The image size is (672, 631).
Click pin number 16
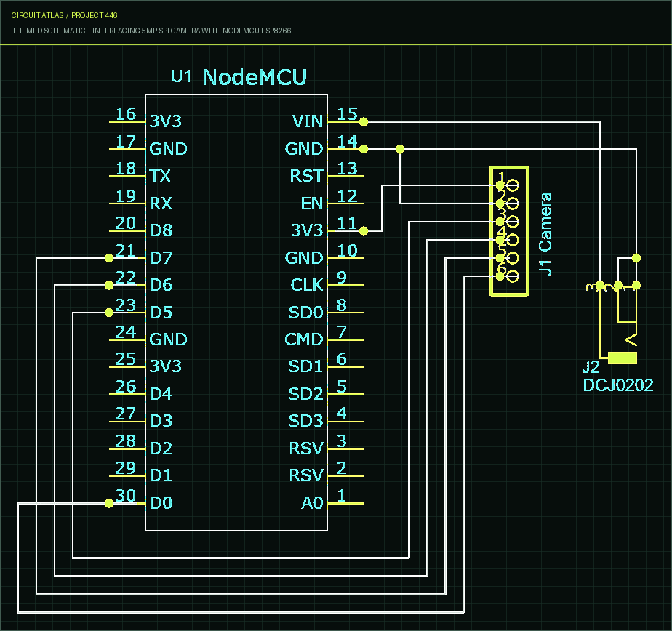pyautogui.click(x=126, y=114)
